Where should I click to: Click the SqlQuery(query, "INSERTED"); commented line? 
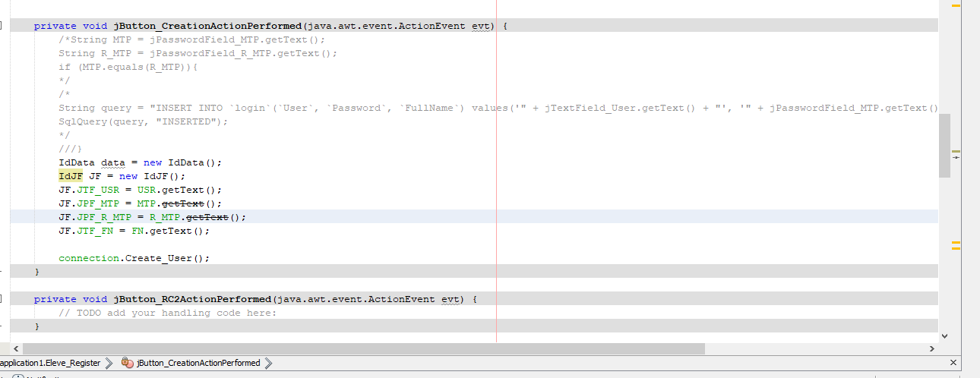143,121
